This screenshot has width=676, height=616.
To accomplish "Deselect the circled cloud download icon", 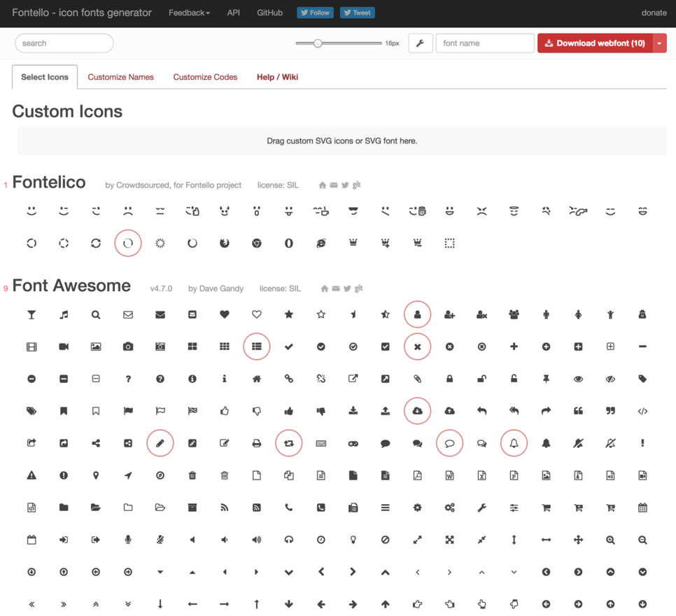I will (417, 411).
